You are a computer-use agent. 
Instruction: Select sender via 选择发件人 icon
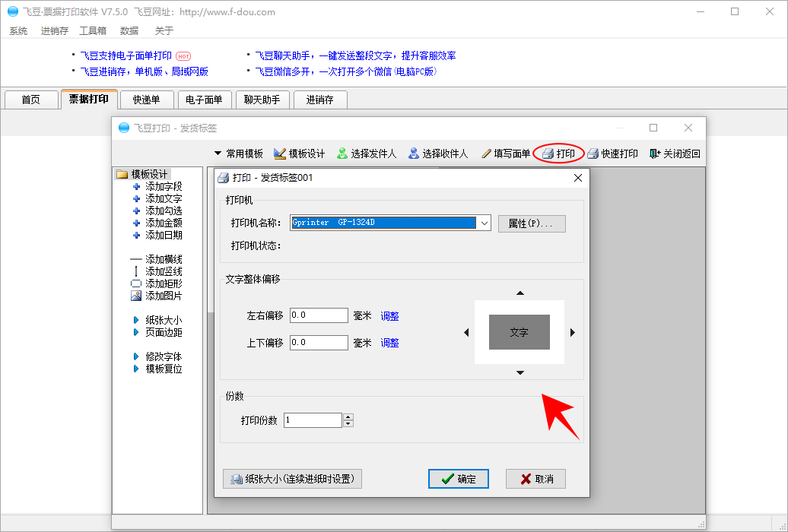click(x=342, y=154)
